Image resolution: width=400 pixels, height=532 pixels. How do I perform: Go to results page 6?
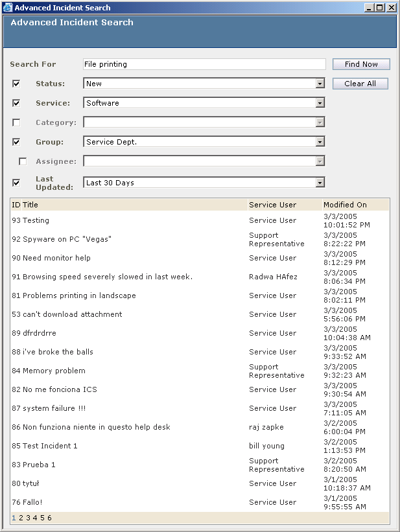coord(49,518)
